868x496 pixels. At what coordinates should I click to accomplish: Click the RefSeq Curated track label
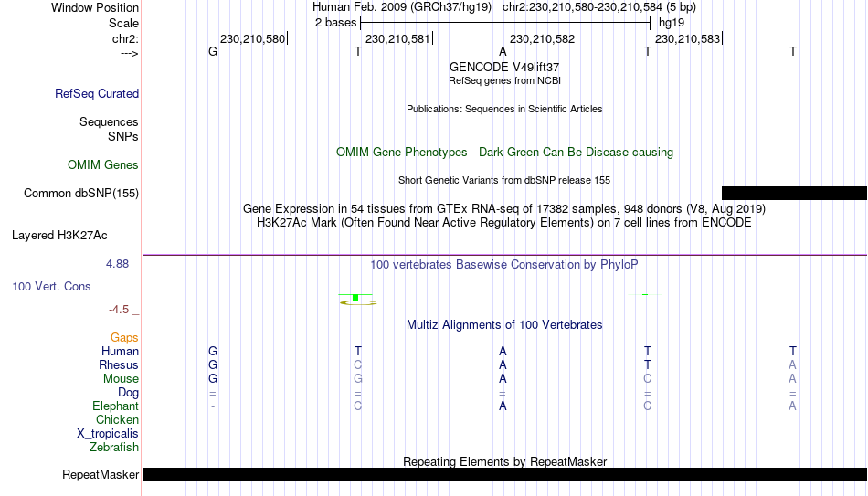[96, 93]
